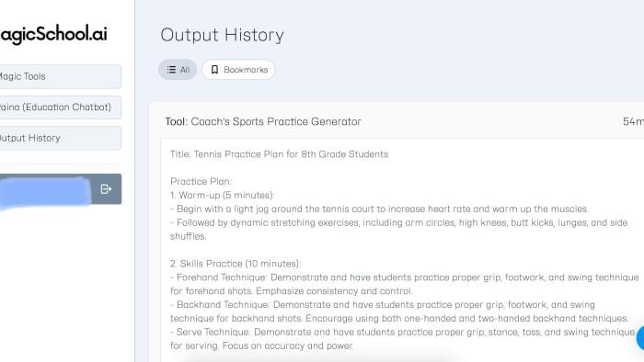Open Magic Tools in the sidebar
Viewport: 644px width, 362px height.
pos(61,76)
